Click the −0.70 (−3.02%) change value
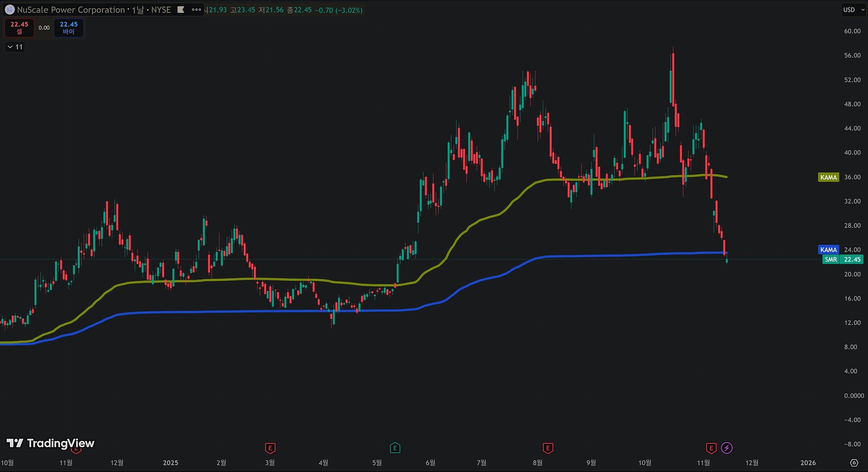 click(x=339, y=10)
